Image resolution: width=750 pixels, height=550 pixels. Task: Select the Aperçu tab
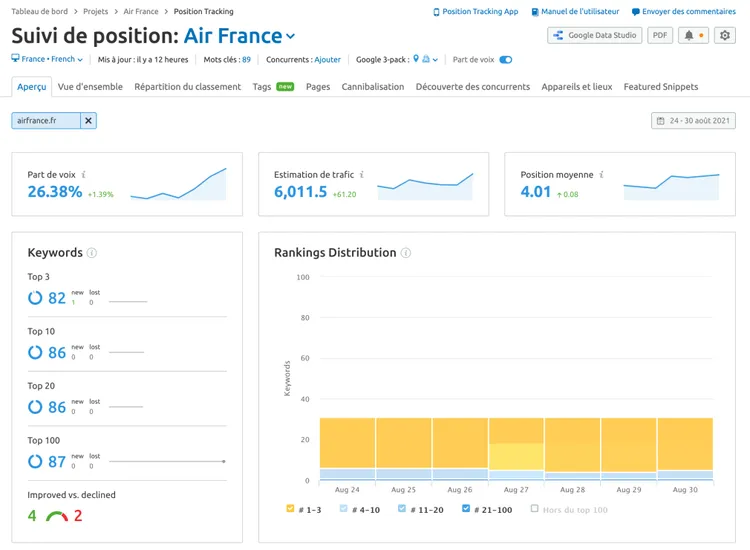32,87
